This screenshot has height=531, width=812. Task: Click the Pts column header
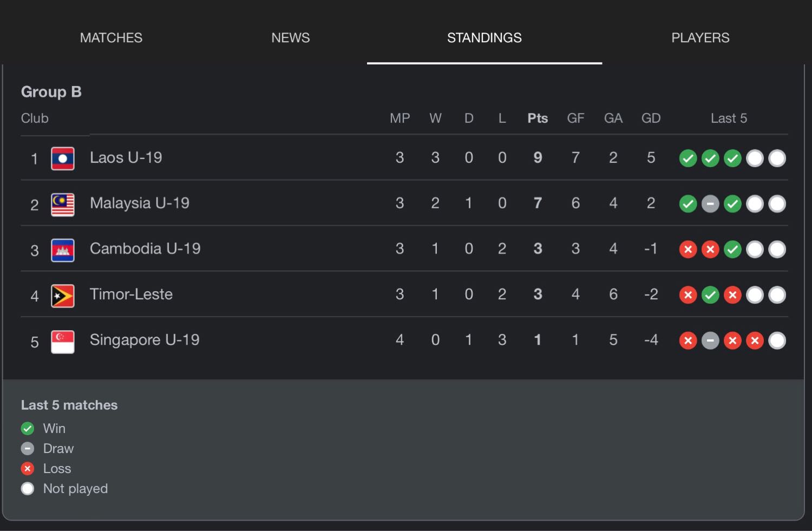tap(538, 119)
